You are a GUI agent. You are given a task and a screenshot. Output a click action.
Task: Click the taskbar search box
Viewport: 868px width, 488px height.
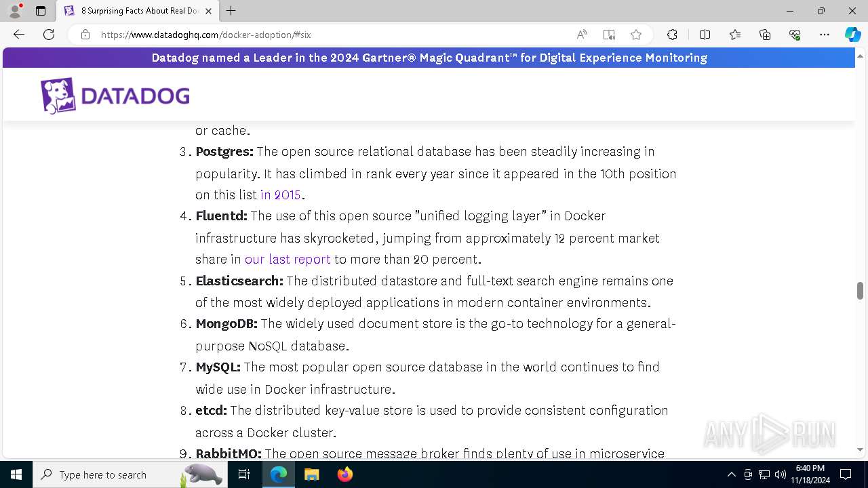pos(130,474)
